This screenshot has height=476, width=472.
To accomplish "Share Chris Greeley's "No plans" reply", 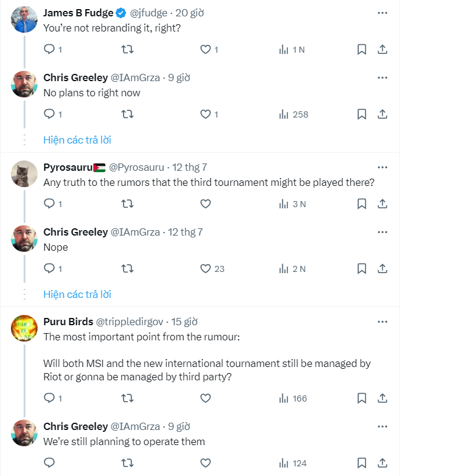I will click(x=382, y=114).
